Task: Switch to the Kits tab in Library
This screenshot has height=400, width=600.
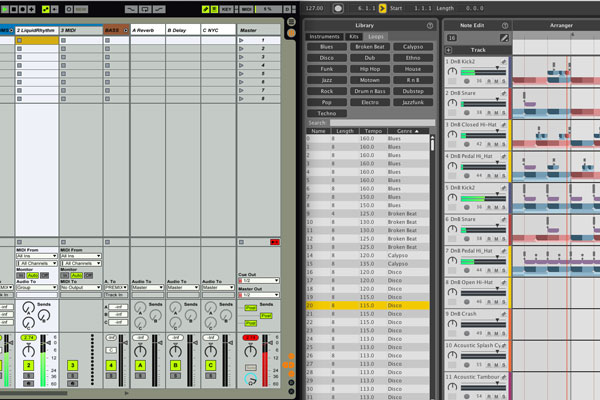Action: pos(354,36)
